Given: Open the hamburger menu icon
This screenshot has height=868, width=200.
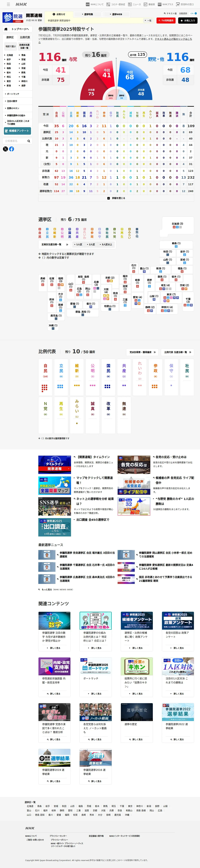Looking at the screenshot, I should 8,4.
